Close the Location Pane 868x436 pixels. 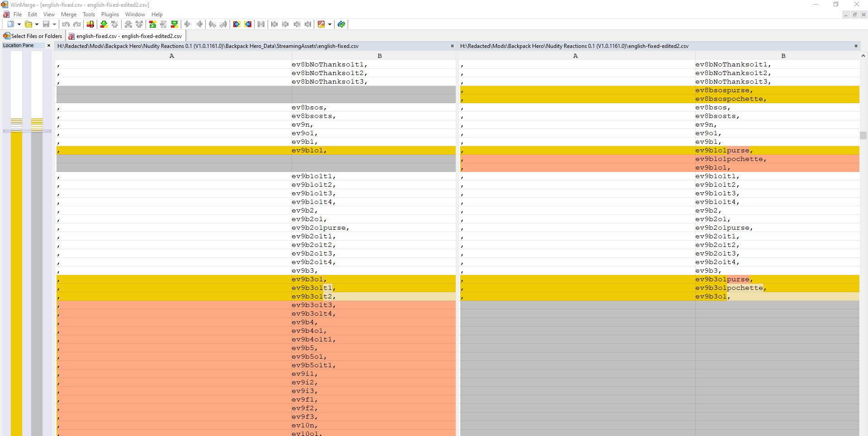click(x=49, y=45)
